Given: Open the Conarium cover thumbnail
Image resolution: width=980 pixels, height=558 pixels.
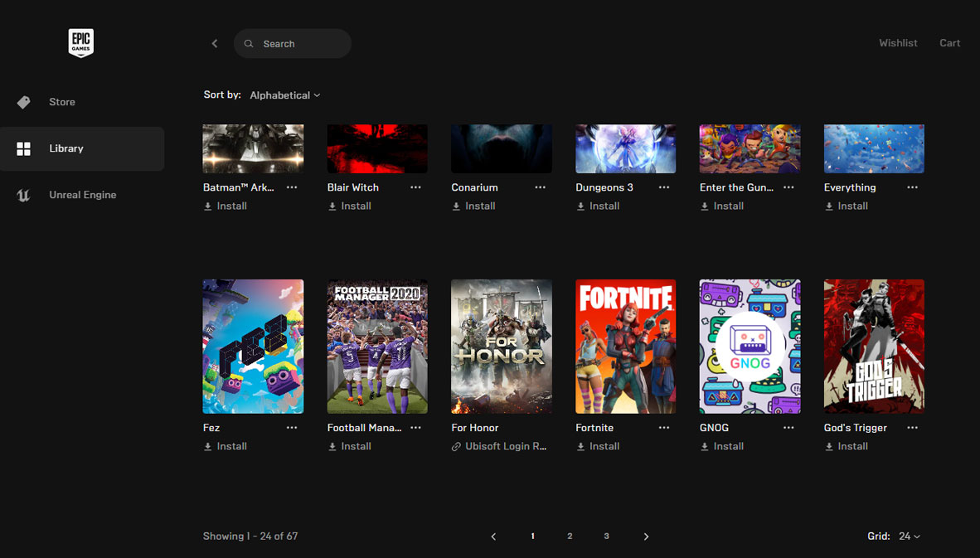Looking at the screenshot, I should (502, 148).
